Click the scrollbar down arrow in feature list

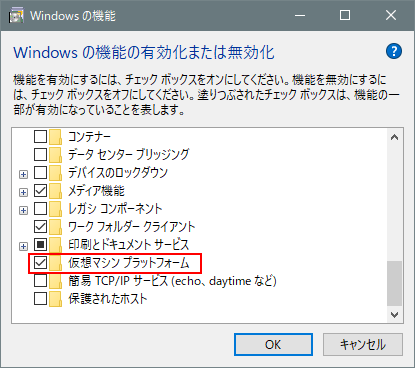(394, 314)
